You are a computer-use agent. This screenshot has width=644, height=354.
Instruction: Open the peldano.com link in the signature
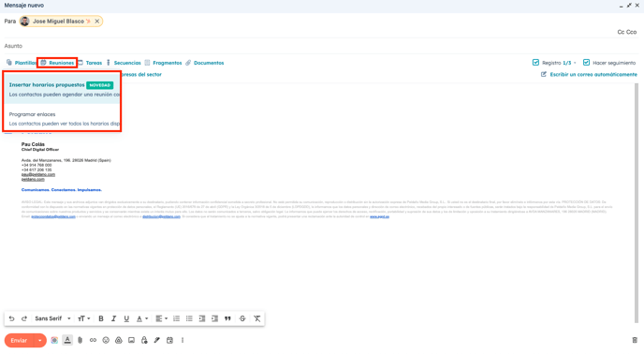pos(33,179)
